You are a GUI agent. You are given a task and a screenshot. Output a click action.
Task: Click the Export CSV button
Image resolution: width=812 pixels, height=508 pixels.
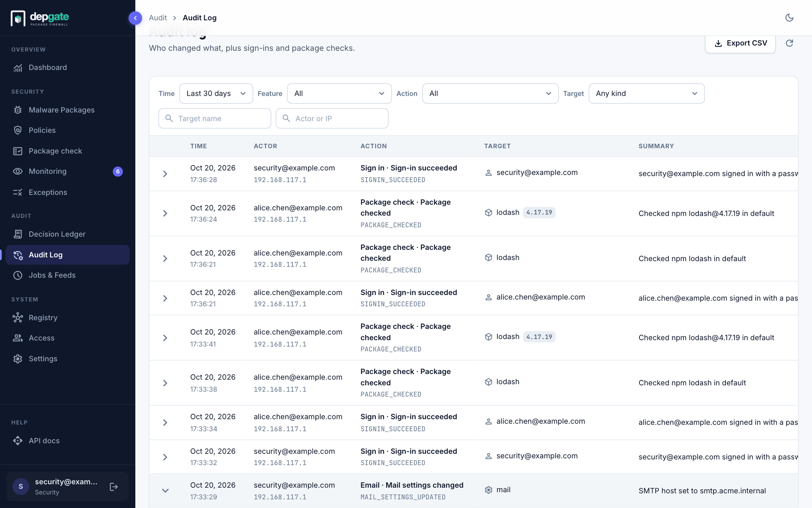(740, 43)
